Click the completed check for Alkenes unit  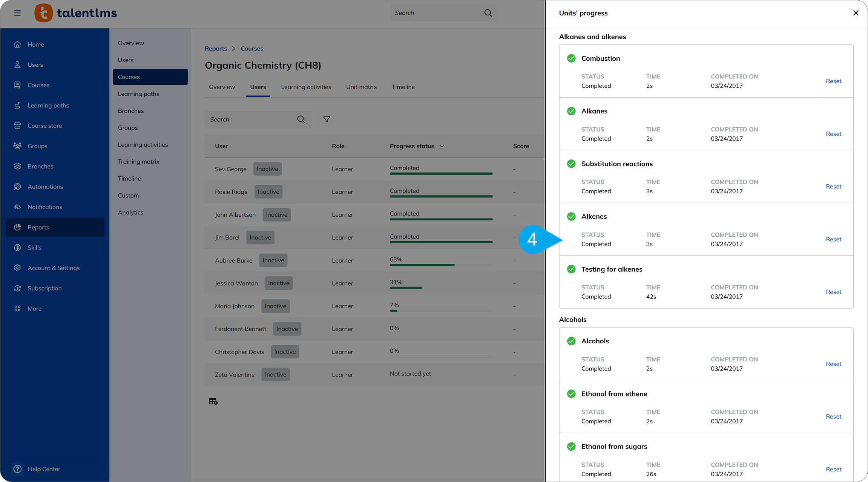(x=571, y=216)
